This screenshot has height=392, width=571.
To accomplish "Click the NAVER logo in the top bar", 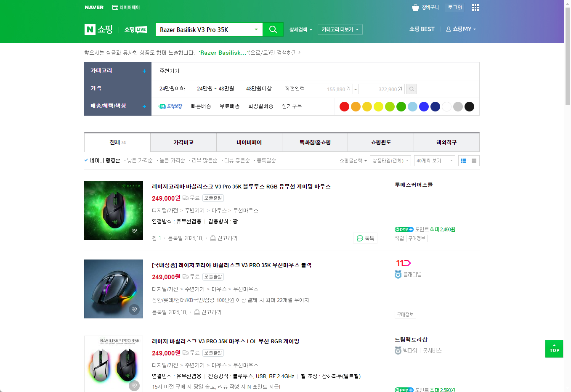I will pyautogui.click(x=94, y=8).
